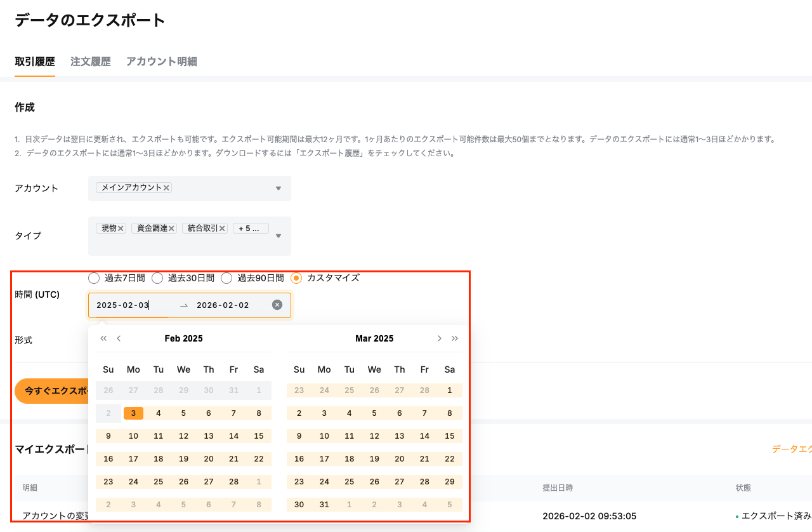Image resolution: width=812 pixels, height=532 pixels.
Task: Switch to 注文履歴 tab
Action: point(91,62)
